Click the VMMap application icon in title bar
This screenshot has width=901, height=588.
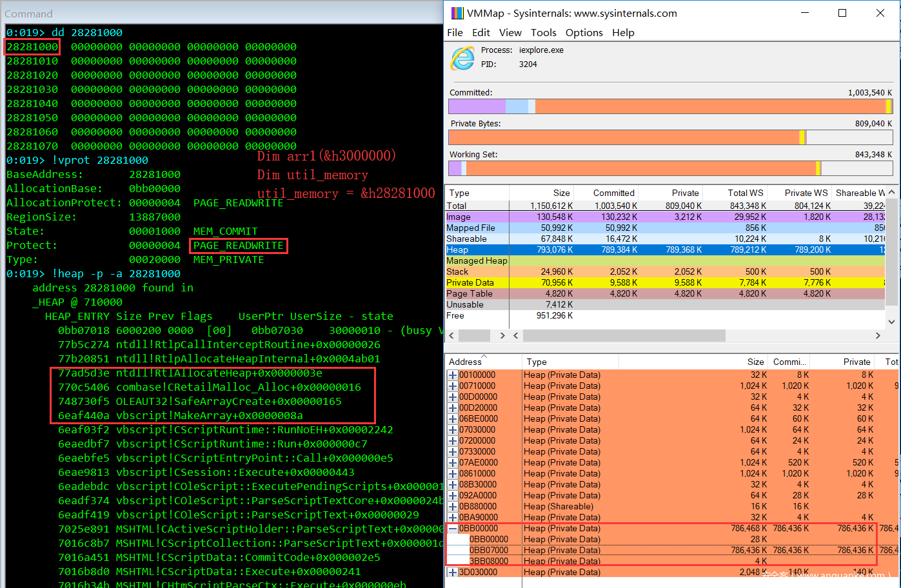[457, 14]
